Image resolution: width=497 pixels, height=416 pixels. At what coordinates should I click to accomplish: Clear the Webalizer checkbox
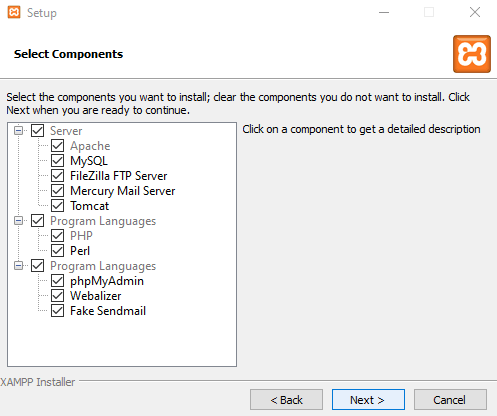pyautogui.click(x=57, y=296)
